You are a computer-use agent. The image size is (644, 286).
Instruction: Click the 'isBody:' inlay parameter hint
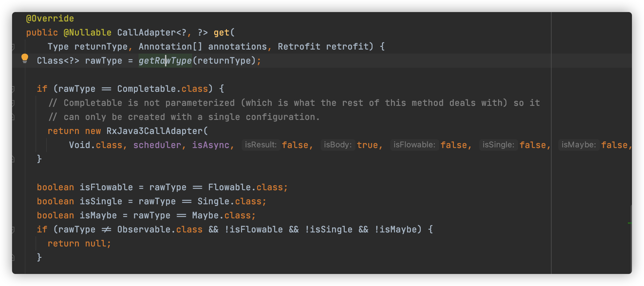[337, 145]
